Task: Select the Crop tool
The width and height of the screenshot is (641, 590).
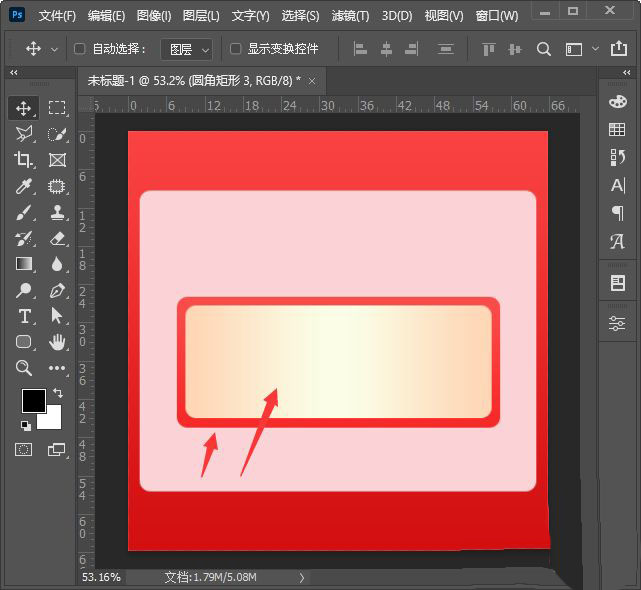Action: pyautogui.click(x=23, y=159)
